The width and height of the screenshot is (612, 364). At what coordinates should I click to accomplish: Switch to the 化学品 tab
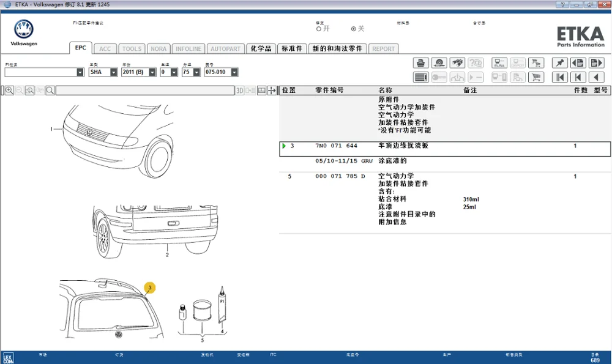coord(261,48)
